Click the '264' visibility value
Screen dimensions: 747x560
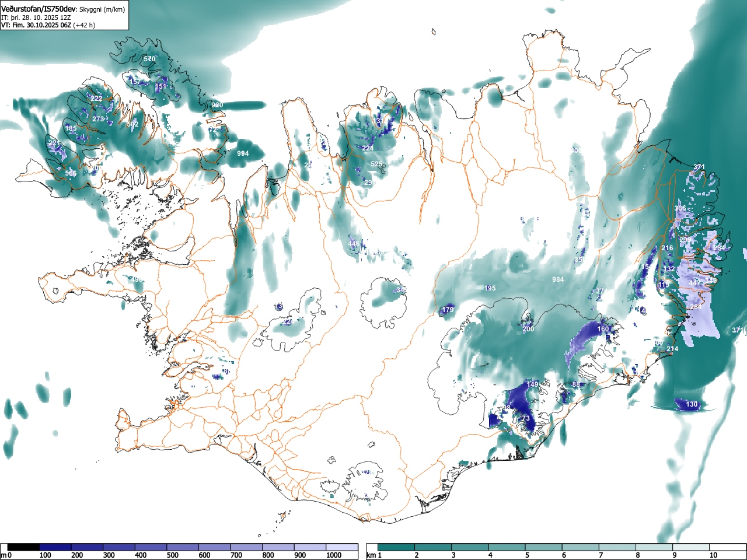(696, 307)
